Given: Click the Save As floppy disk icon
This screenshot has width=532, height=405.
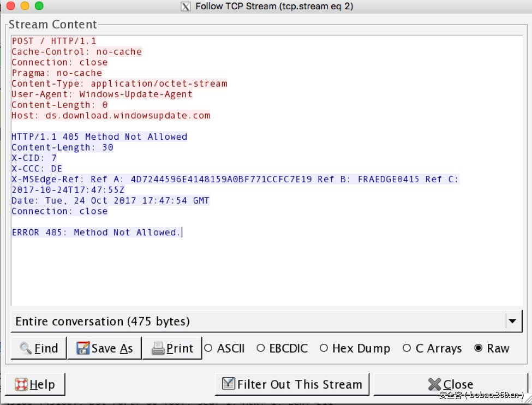Looking at the screenshot, I should tap(83, 348).
